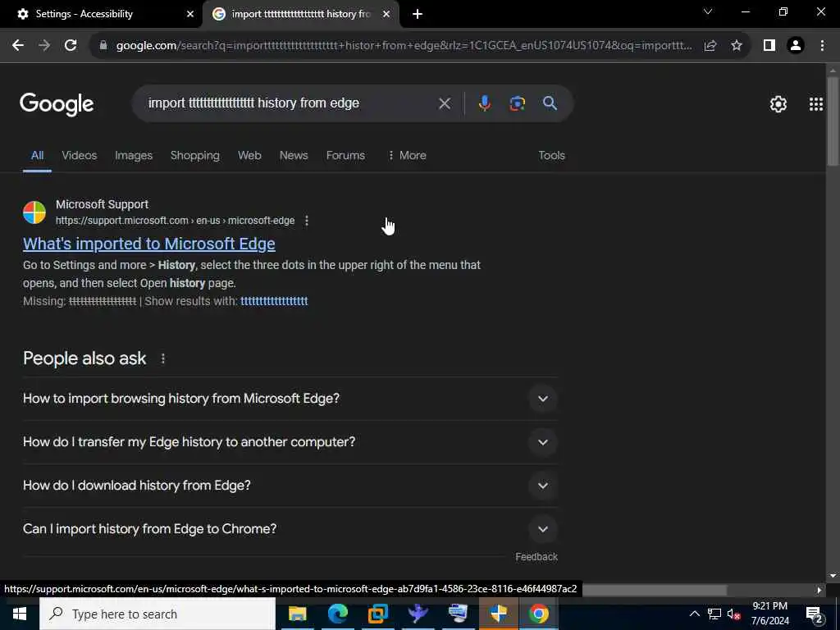This screenshot has width=840, height=630.
Task: Switch to News results
Action: [294, 155]
